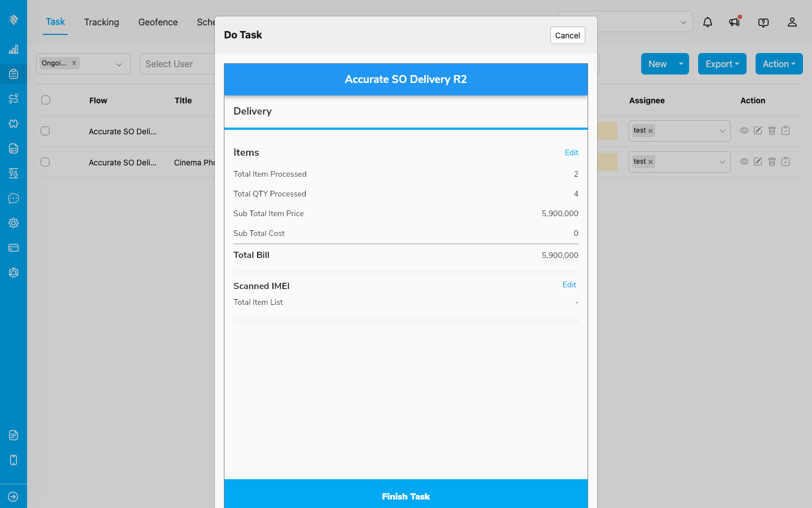
Task: Edit the first task with the pencil icon
Action: click(x=758, y=130)
